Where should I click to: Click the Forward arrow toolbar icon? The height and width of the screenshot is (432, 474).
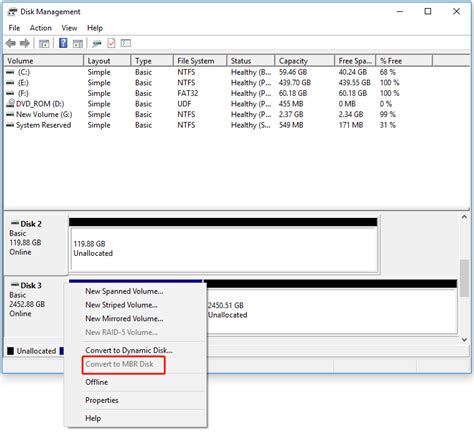[25, 43]
